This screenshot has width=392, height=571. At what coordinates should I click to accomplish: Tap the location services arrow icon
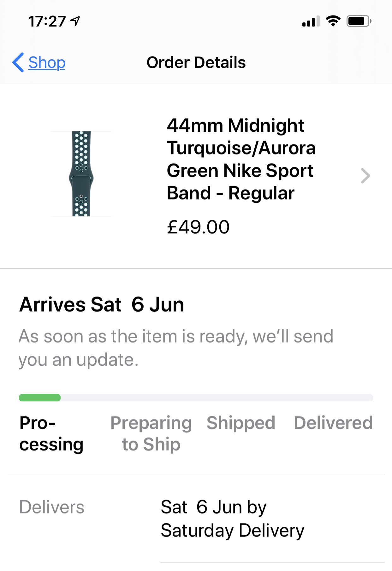[x=75, y=21]
